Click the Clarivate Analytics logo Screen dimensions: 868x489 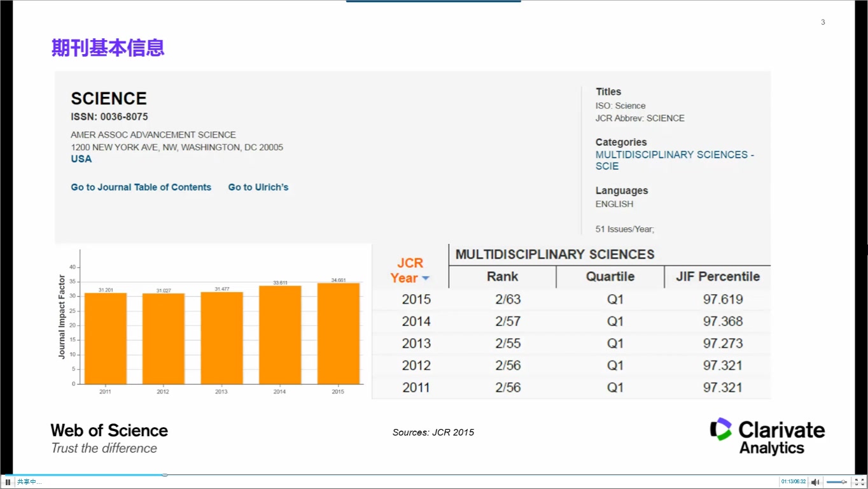point(767,437)
